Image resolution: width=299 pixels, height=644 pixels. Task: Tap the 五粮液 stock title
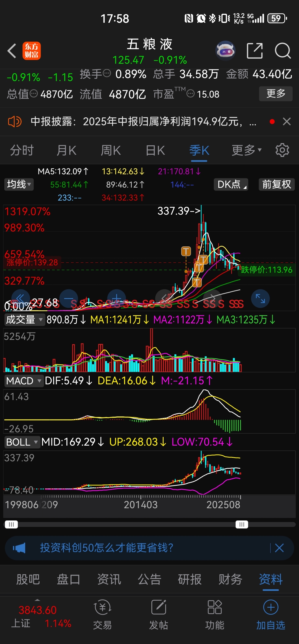point(149,44)
